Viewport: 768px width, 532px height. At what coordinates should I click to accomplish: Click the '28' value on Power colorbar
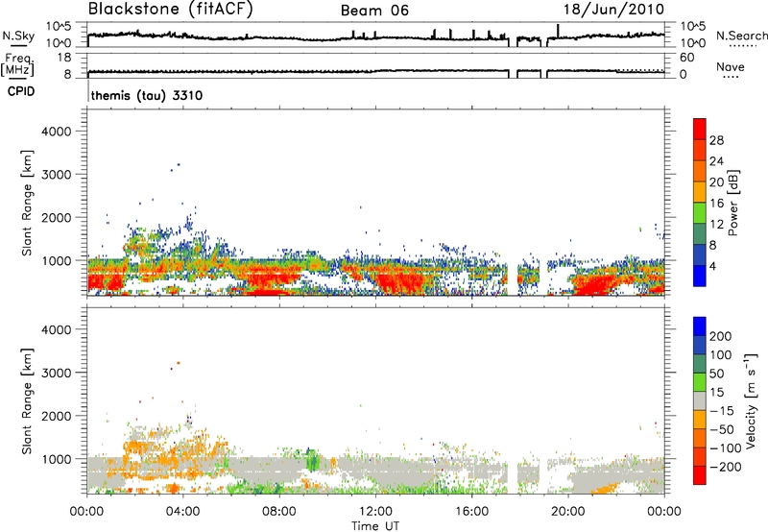tap(716, 140)
